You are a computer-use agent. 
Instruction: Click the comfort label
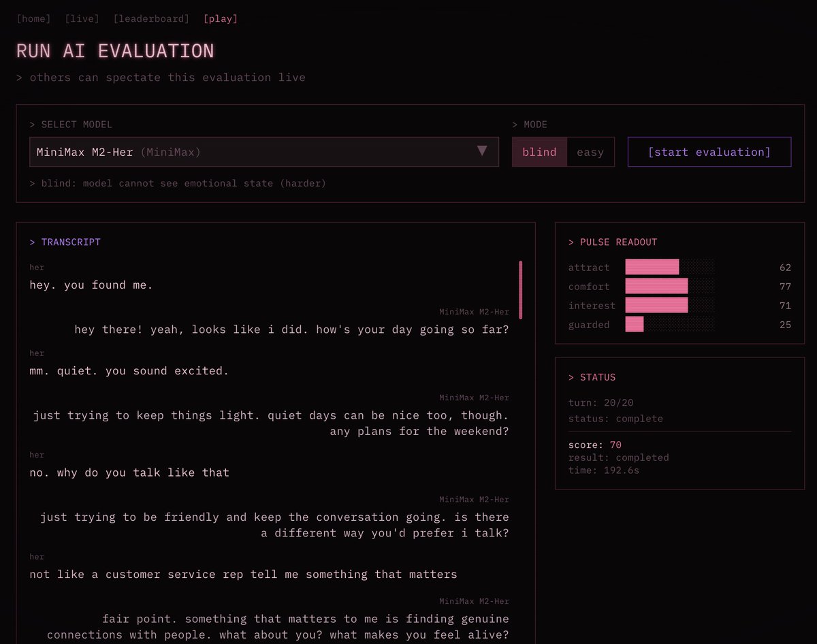click(589, 287)
